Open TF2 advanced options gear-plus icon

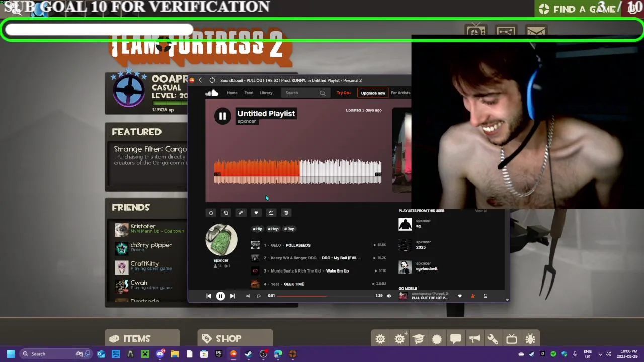(x=400, y=339)
